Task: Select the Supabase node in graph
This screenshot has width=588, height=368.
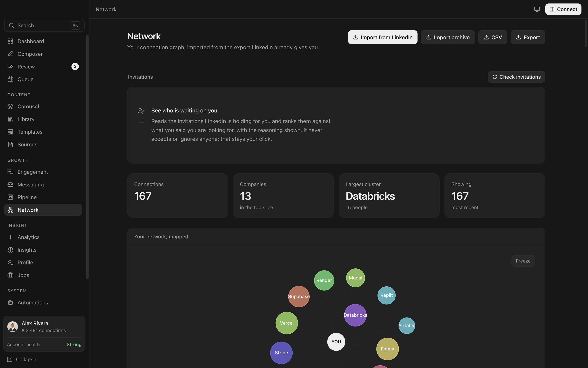Action: point(299,296)
